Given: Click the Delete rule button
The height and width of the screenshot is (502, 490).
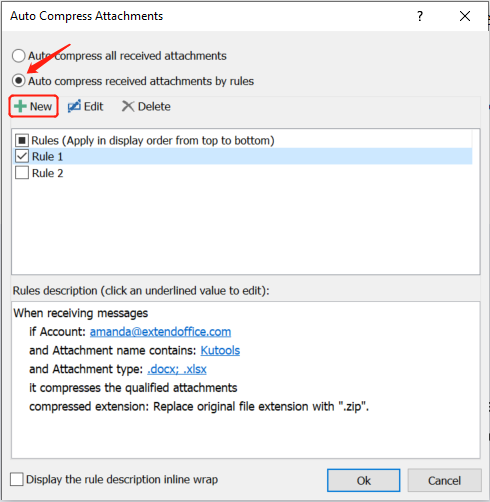Looking at the screenshot, I should (x=146, y=106).
